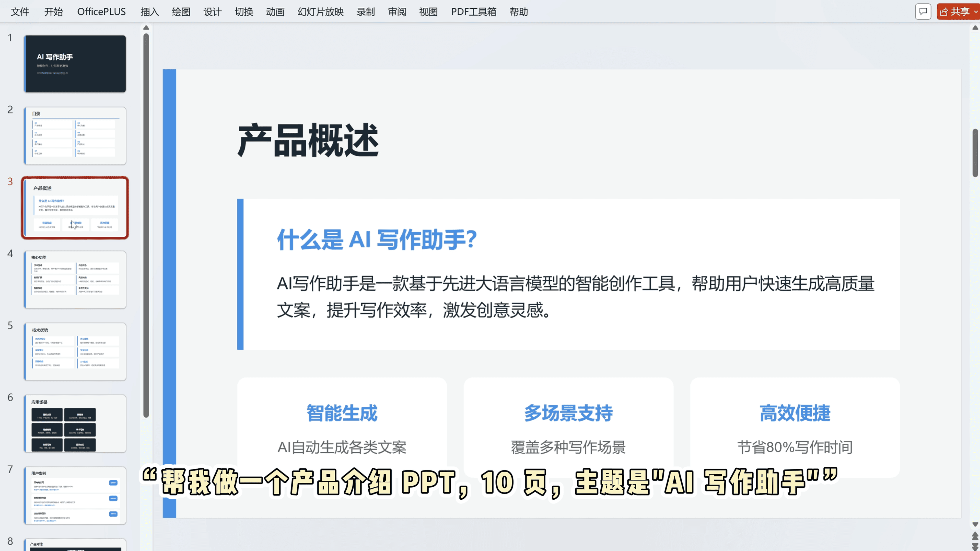Open the 插入 tab
Image resolution: width=980 pixels, height=551 pixels.
[x=149, y=12]
